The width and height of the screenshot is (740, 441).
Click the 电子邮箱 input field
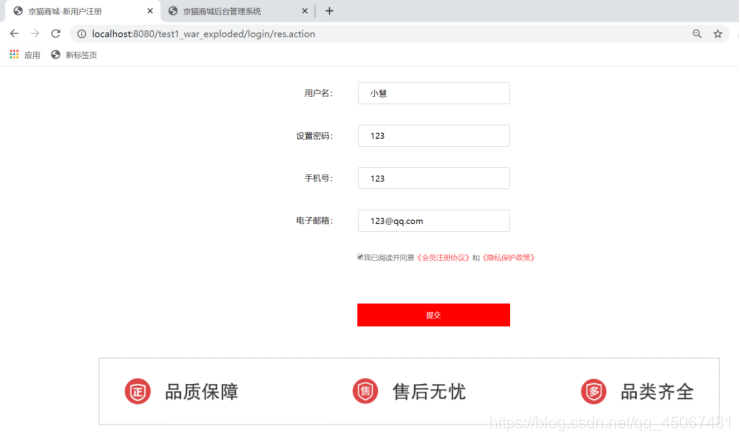pos(434,220)
